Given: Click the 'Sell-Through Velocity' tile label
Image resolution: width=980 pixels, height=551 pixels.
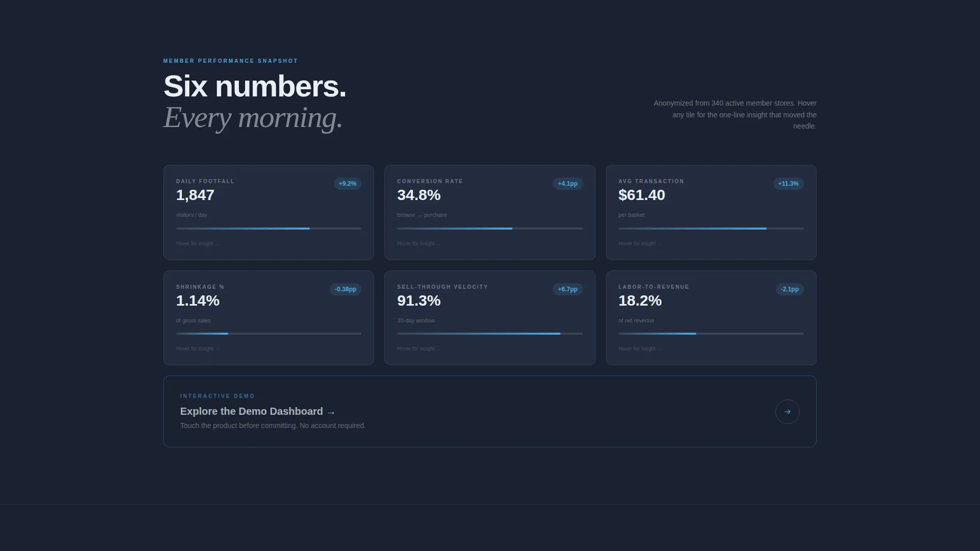Looking at the screenshot, I should tap(443, 287).
